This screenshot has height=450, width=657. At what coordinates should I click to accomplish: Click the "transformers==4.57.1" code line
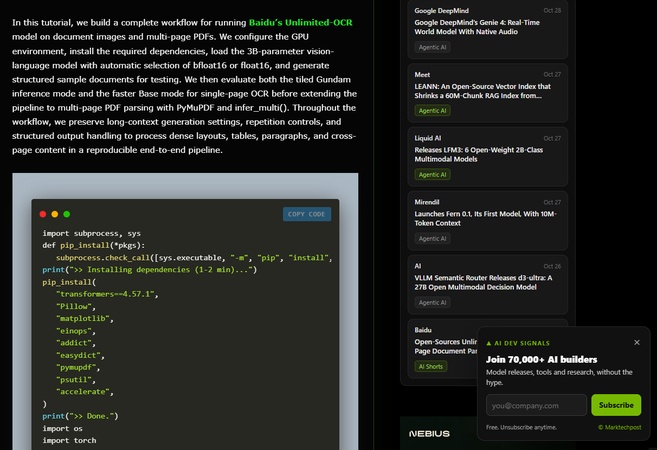click(x=107, y=294)
